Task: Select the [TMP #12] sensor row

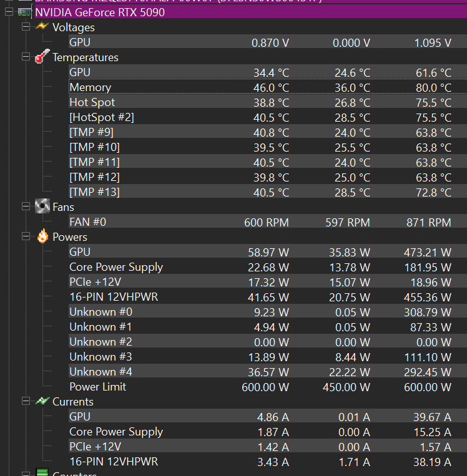Action: click(268, 177)
